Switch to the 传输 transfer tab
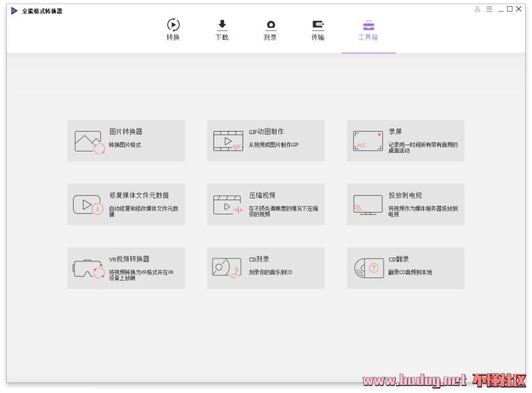The width and height of the screenshot is (532, 393). click(x=318, y=30)
